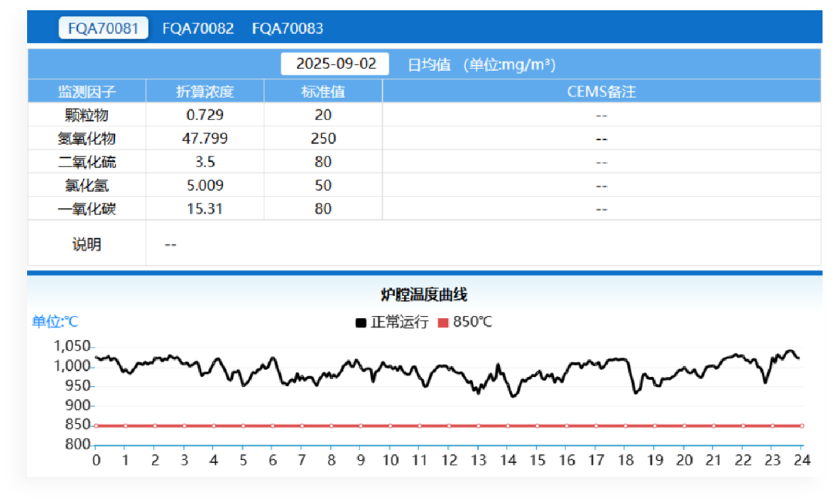
Task: Select the 二氧化硫 row label
Action: pyautogui.click(x=86, y=163)
